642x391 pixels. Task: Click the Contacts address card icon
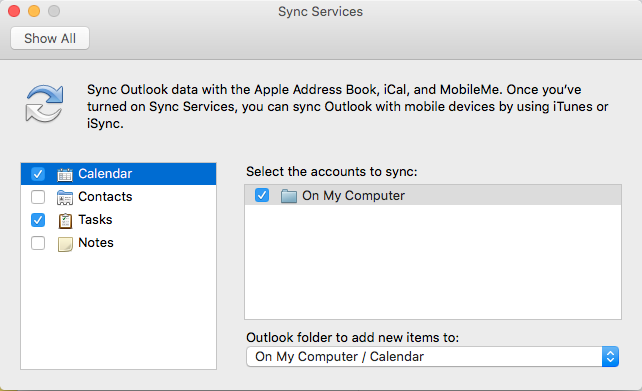[x=65, y=197]
